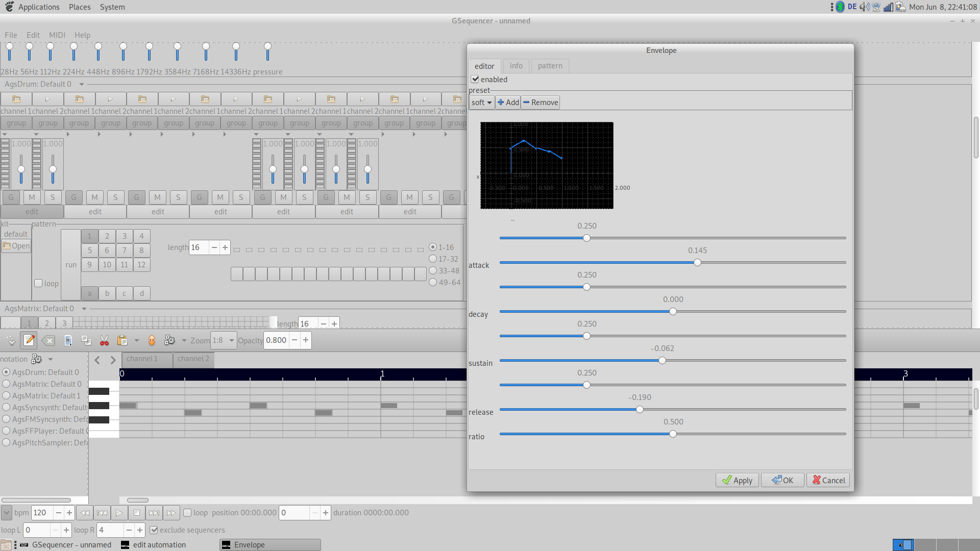Open the soft preset dropdown
The height and width of the screenshot is (551, 980).
481,103
